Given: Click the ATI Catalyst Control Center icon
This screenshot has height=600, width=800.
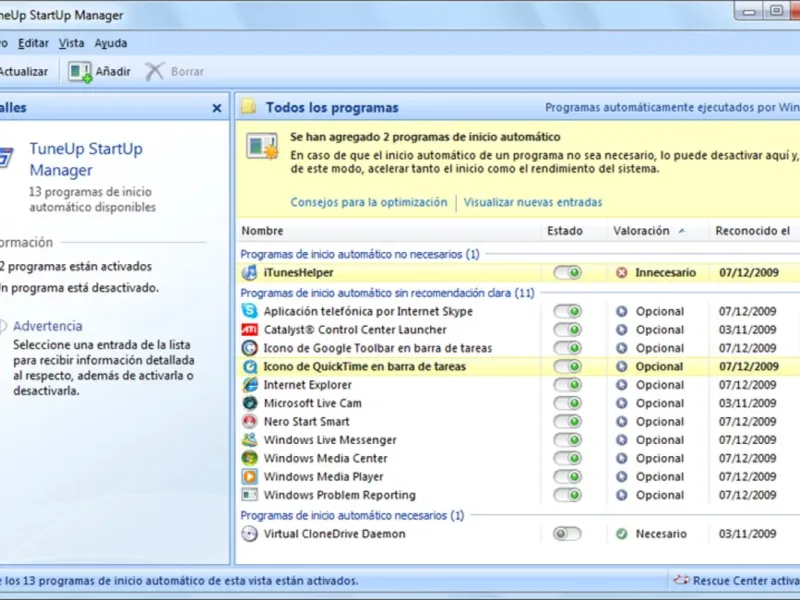Looking at the screenshot, I should 249,330.
